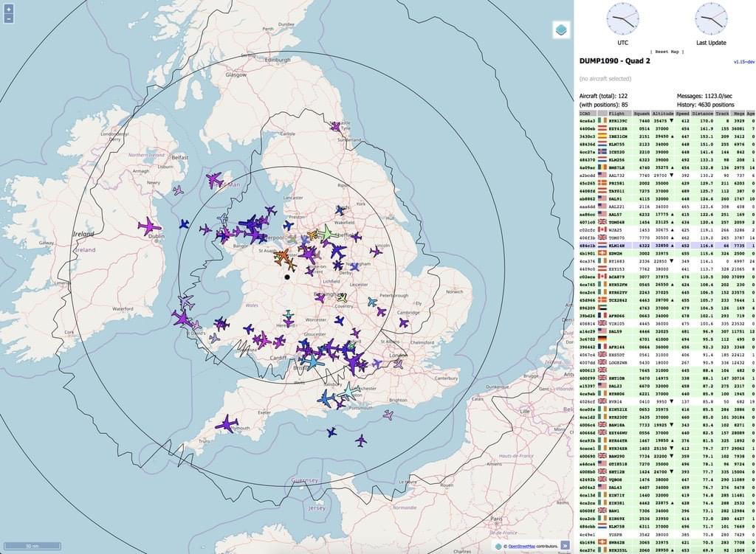Click the Canadian flag in ACA879 row
The width and height of the screenshot is (756, 554).
[602, 277]
